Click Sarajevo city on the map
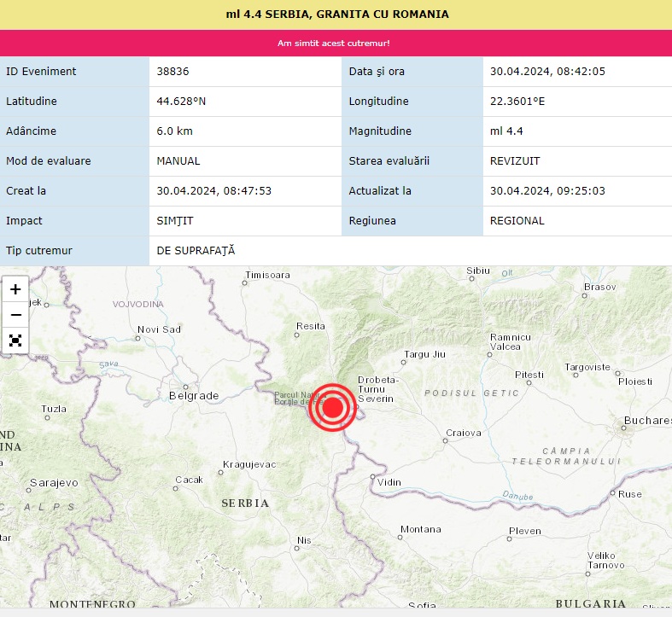672x617 pixels. point(54,483)
